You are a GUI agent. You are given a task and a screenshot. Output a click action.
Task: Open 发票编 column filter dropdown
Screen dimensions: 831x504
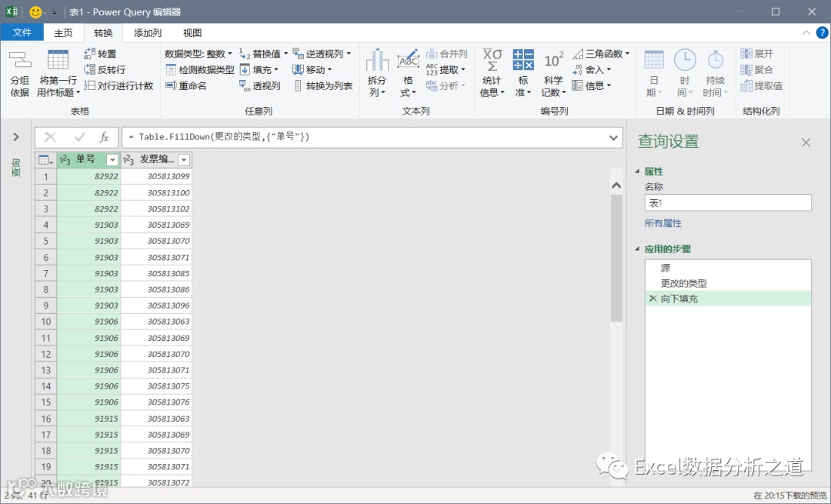183,159
